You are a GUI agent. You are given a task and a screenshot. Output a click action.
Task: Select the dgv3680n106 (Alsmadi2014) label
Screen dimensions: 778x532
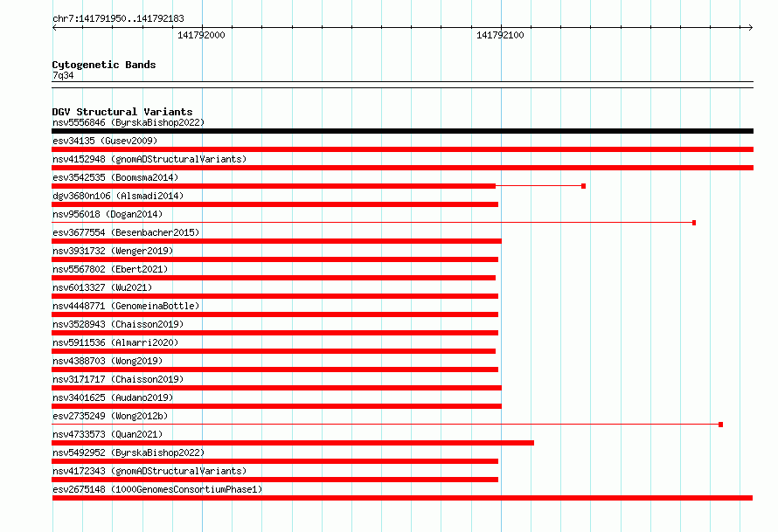118,196
